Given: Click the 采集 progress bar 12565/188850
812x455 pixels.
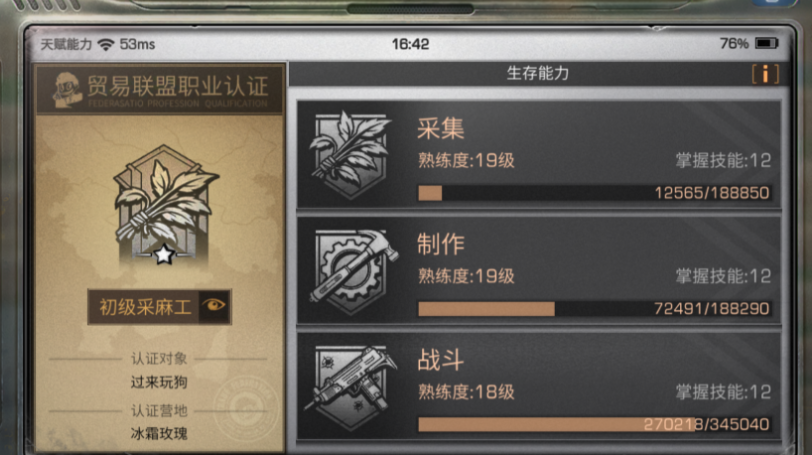Looking at the screenshot, I should [594, 193].
